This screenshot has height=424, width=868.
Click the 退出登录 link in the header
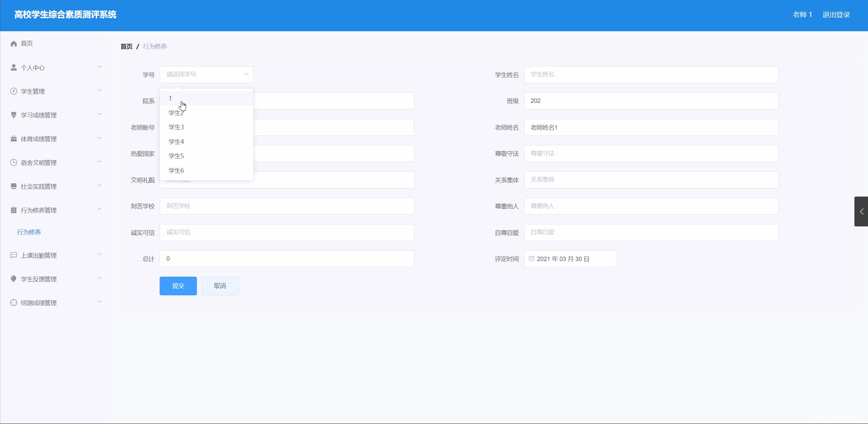coord(836,15)
